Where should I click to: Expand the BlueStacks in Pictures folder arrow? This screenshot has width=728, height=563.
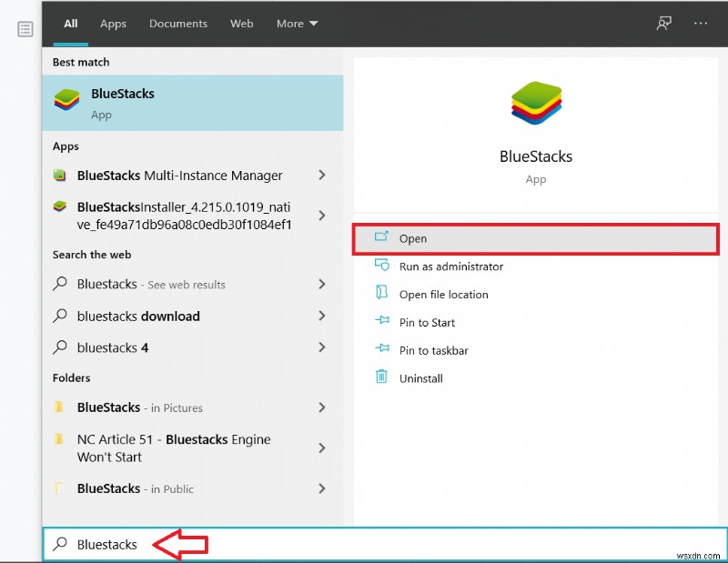tap(321, 407)
